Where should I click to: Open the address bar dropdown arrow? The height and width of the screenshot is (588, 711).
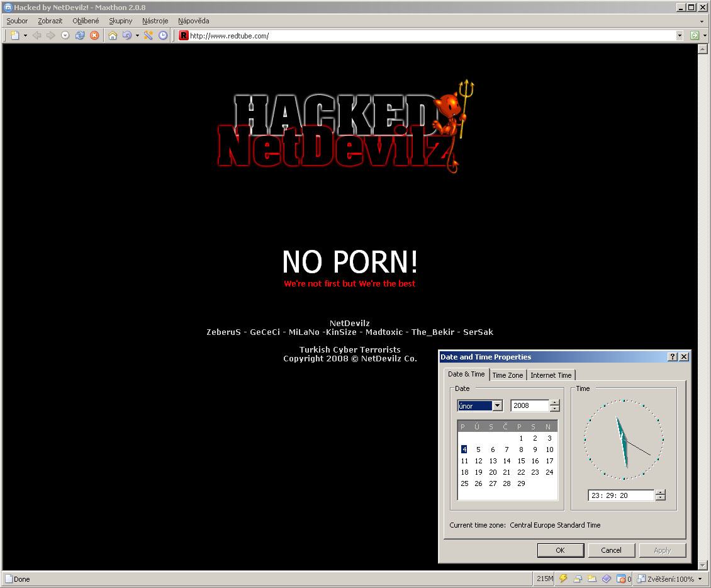point(679,36)
